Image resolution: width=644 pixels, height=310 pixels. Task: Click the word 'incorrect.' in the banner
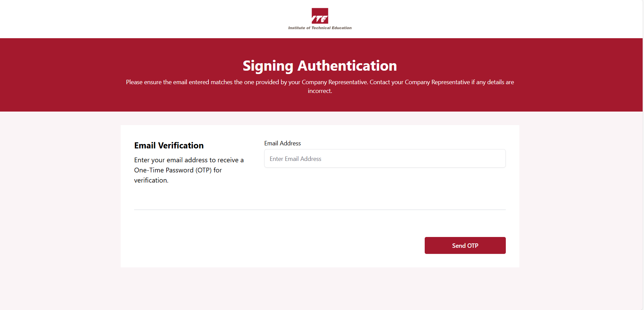320,91
